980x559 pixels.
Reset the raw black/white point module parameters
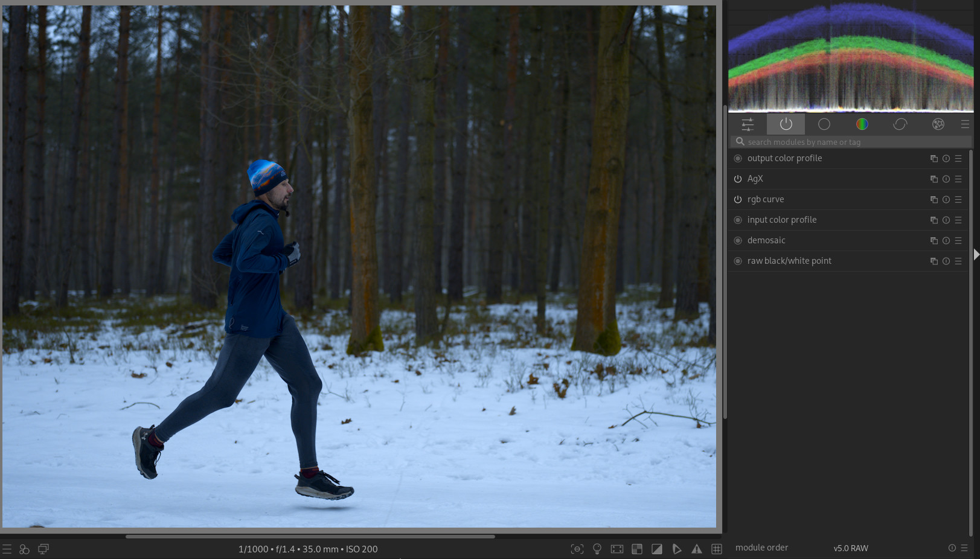click(946, 261)
